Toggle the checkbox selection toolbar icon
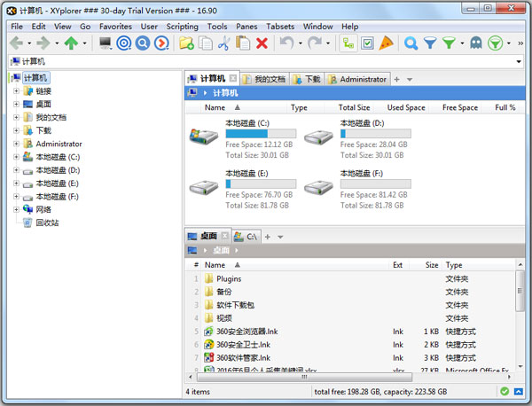The image size is (532, 406). click(367, 43)
